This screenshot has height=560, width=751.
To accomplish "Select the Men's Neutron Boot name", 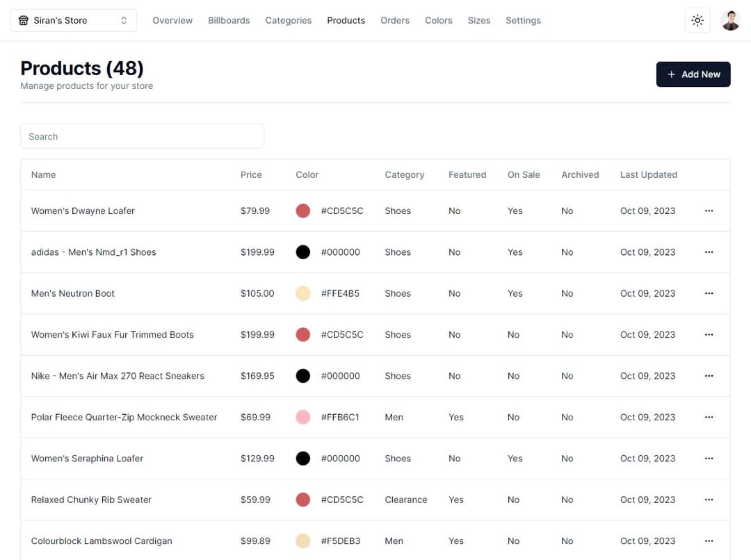I will click(x=73, y=293).
